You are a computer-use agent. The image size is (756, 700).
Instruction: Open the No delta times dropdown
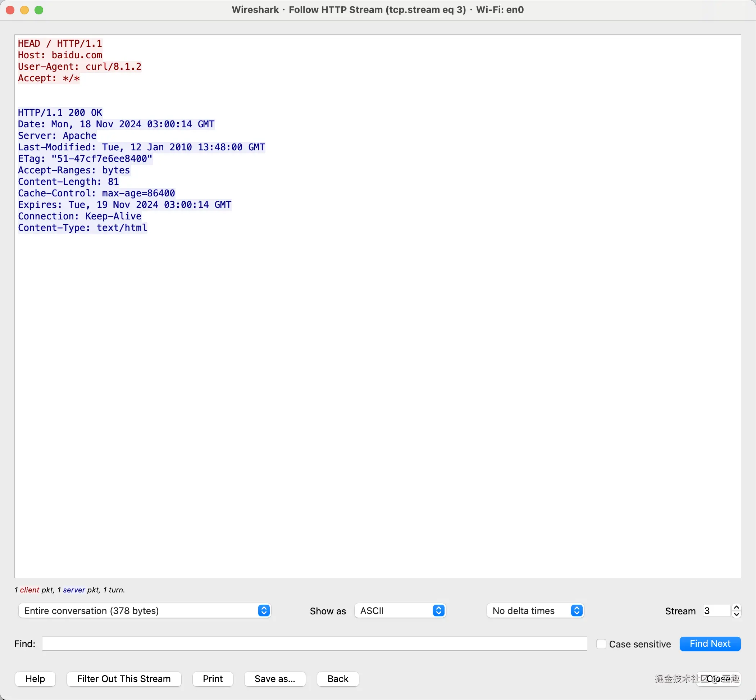point(535,610)
